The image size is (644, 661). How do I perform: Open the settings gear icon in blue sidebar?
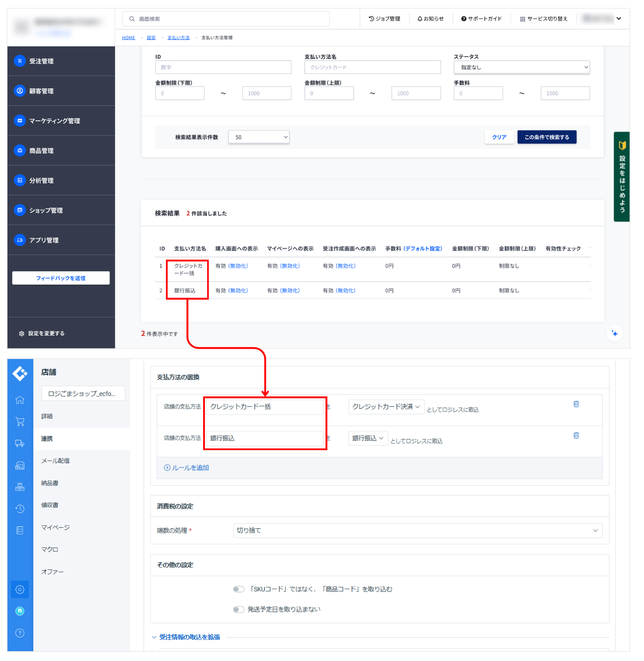point(20,589)
